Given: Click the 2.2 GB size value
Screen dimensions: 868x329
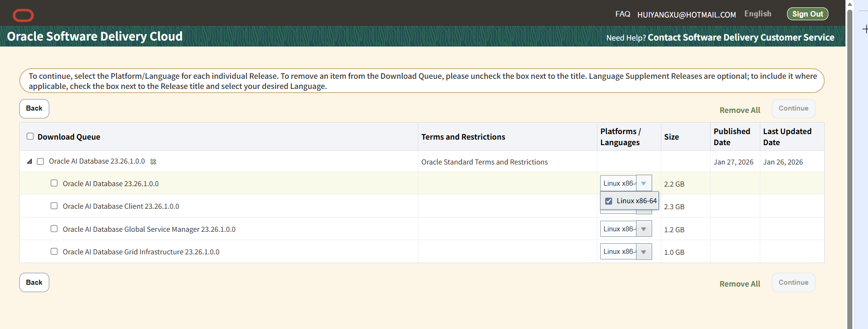Looking at the screenshot, I should [x=674, y=184].
